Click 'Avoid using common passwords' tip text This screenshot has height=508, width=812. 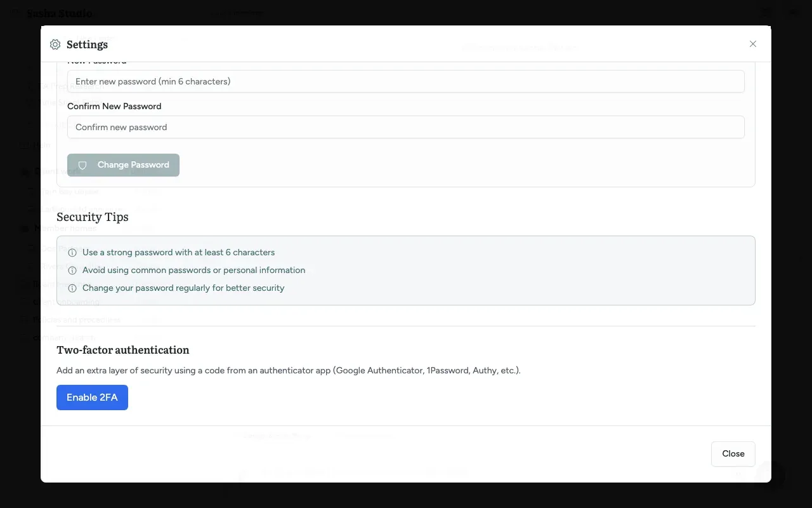pos(194,270)
